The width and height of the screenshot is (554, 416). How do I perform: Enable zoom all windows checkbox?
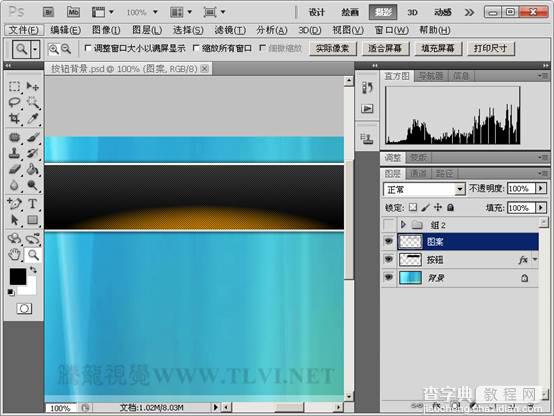pos(196,48)
